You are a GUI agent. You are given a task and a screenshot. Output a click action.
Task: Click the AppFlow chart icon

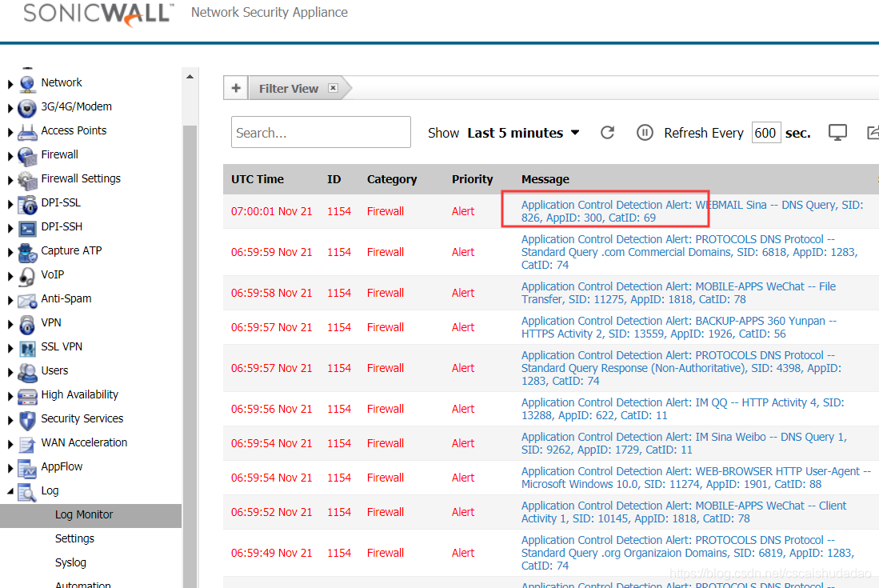27,468
